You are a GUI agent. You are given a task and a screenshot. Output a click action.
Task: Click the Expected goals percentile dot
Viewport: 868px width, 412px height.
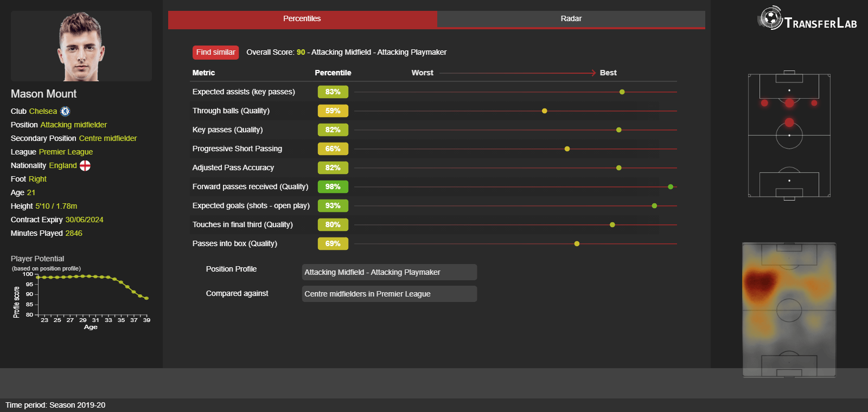654,206
